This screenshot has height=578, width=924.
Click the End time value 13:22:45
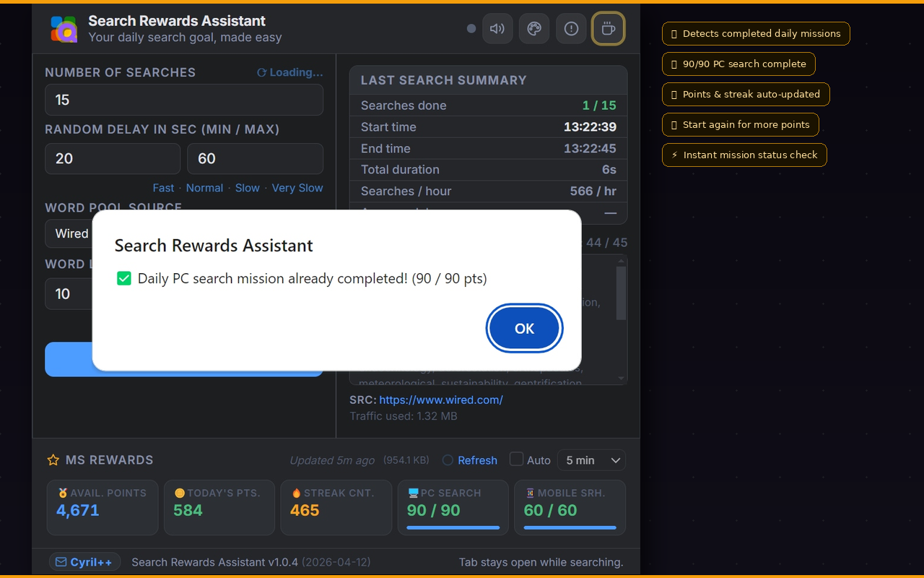590,149
